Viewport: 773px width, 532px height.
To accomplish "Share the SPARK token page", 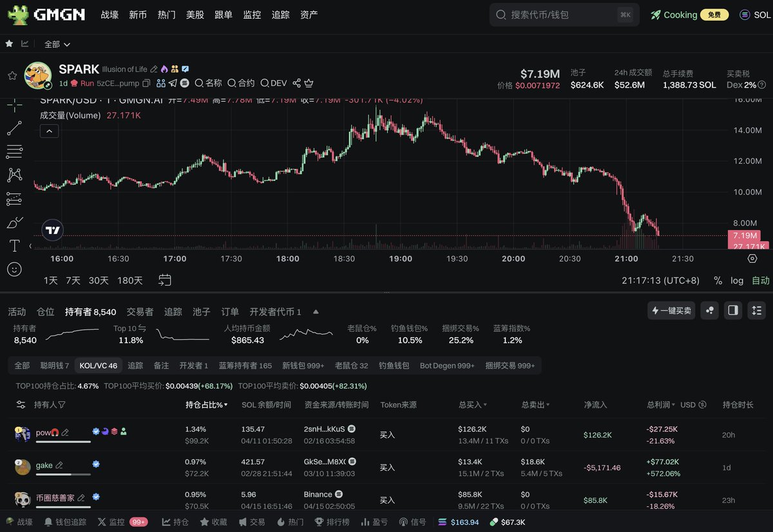I will (x=297, y=83).
